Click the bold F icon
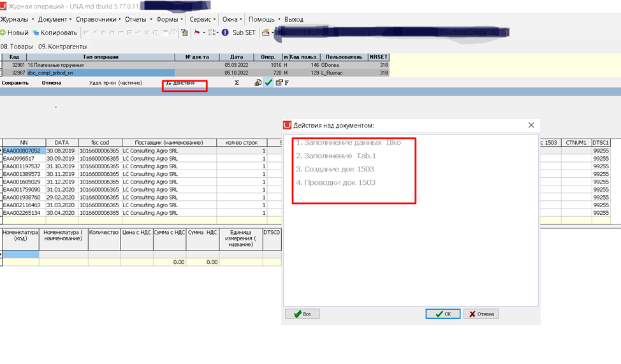 coord(287,83)
